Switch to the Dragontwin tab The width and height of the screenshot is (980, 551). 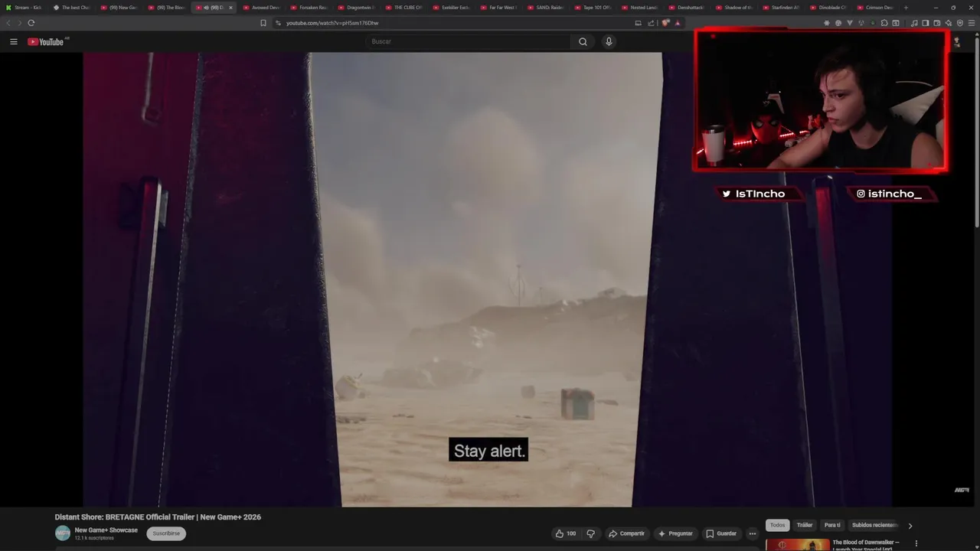[x=357, y=8]
